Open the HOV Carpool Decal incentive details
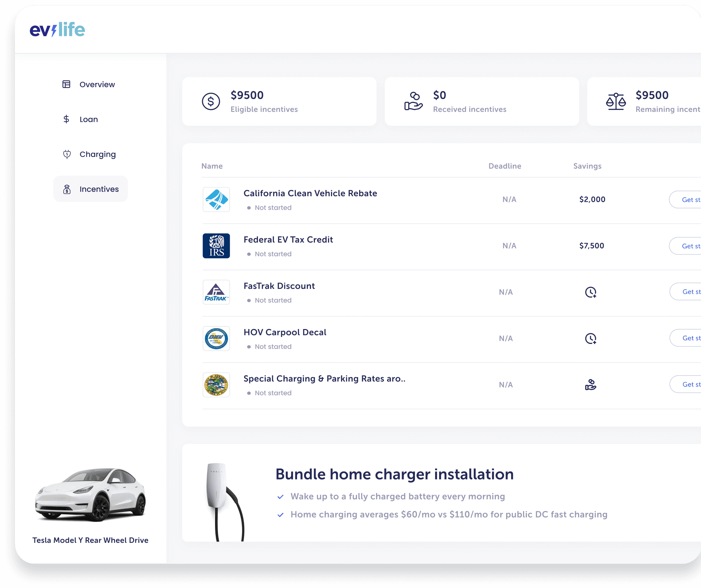This screenshot has width=701, height=588. coord(285,332)
